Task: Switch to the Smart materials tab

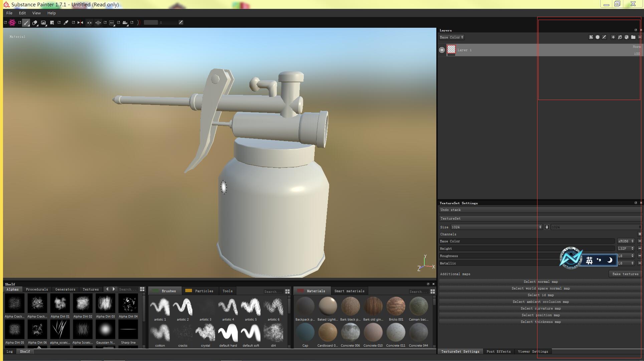Action: (x=349, y=291)
